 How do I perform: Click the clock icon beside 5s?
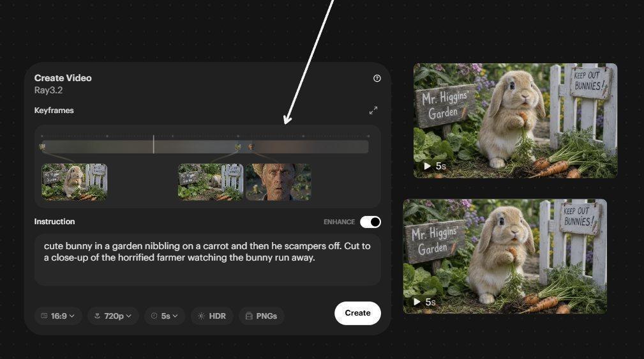[x=154, y=316]
